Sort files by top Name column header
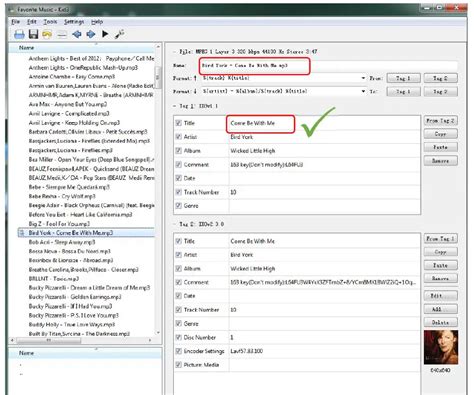The width and height of the screenshot is (474, 395). pyautogui.click(x=82, y=48)
